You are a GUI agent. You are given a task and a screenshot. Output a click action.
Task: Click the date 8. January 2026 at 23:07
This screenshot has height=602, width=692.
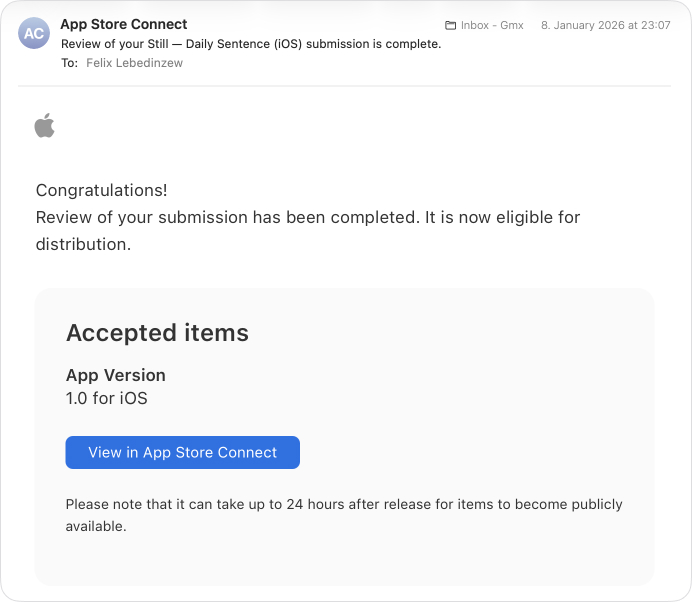click(x=606, y=26)
